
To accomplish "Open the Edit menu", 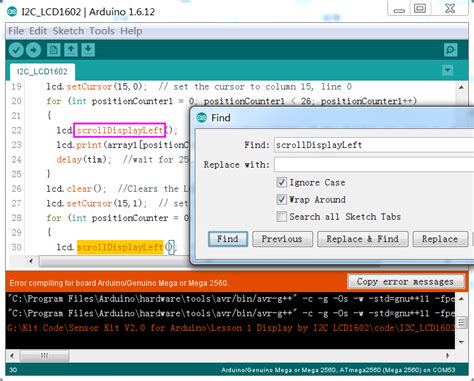I will [x=38, y=31].
